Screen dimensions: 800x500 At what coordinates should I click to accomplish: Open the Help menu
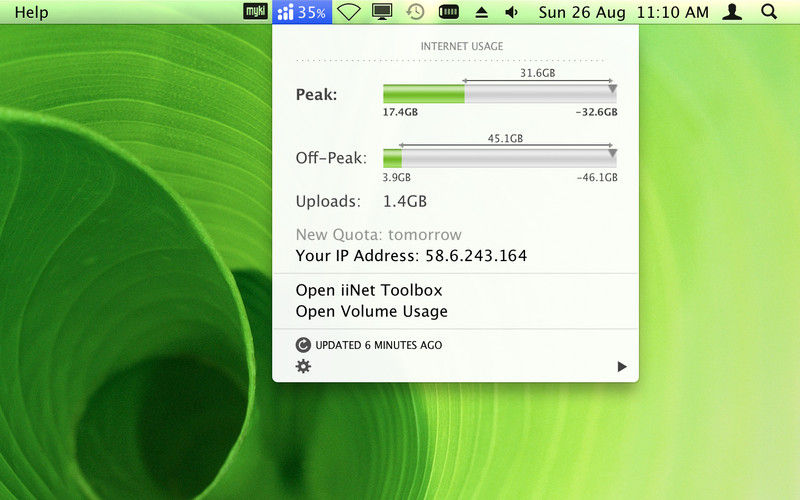(31, 12)
